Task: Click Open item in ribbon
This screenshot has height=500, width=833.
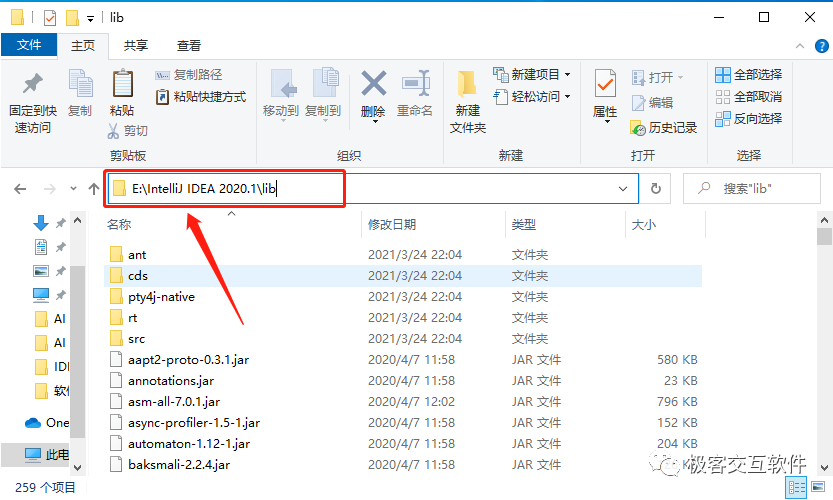Action: pos(657,78)
